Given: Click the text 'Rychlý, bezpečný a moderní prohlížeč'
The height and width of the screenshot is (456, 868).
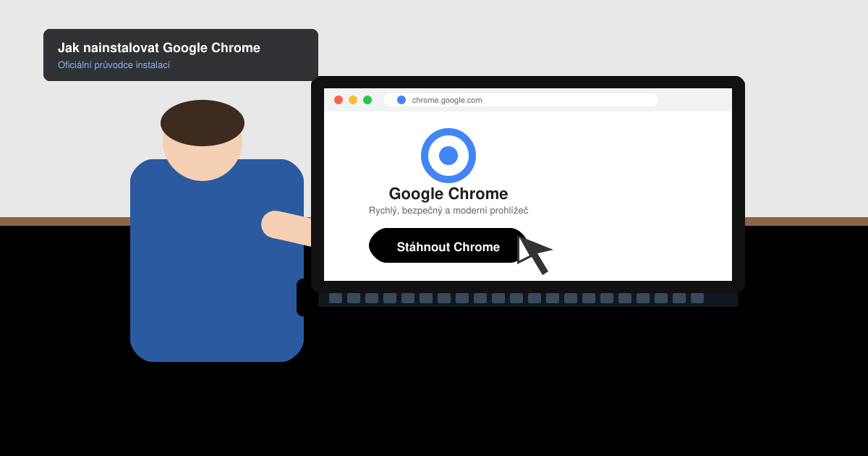Looking at the screenshot, I should 448,211.
